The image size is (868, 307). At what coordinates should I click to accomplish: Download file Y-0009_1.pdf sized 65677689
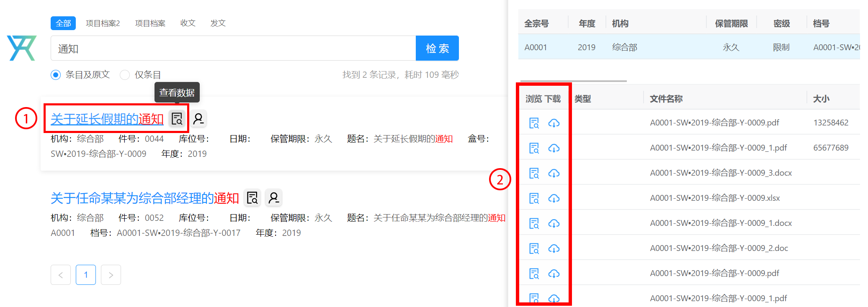554,148
